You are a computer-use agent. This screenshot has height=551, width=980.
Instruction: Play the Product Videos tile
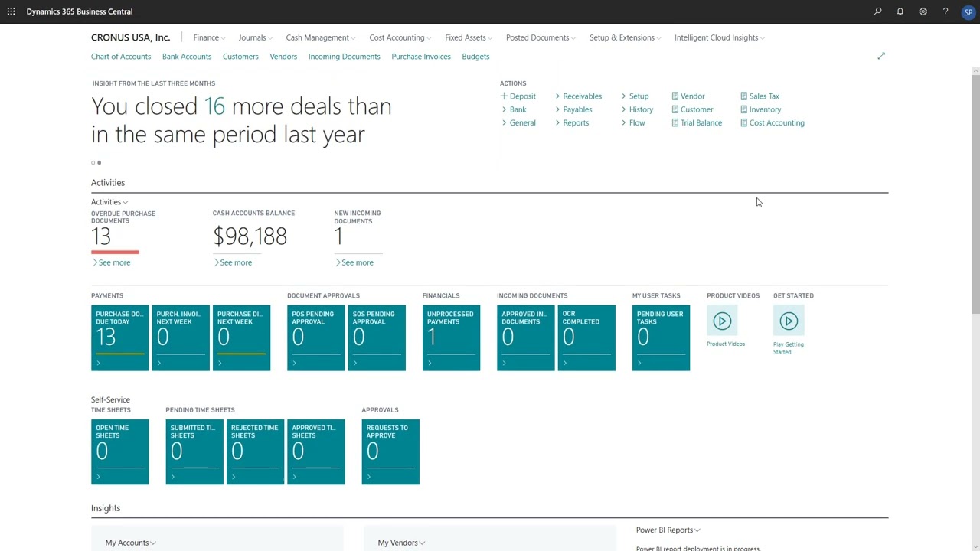[x=722, y=321]
